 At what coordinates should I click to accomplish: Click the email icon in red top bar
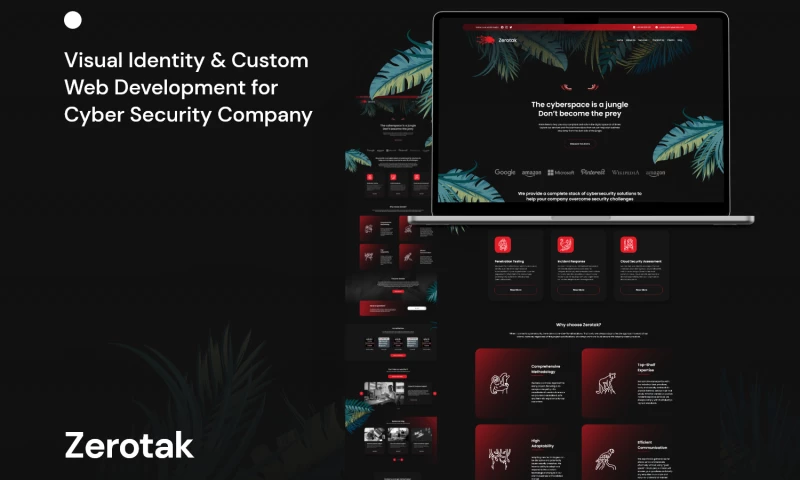[657, 27]
